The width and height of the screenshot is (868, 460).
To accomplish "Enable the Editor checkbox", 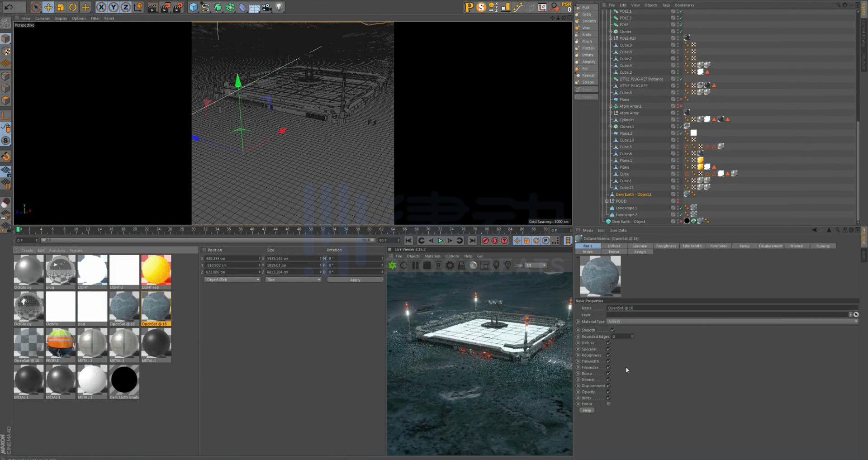I will click(608, 404).
